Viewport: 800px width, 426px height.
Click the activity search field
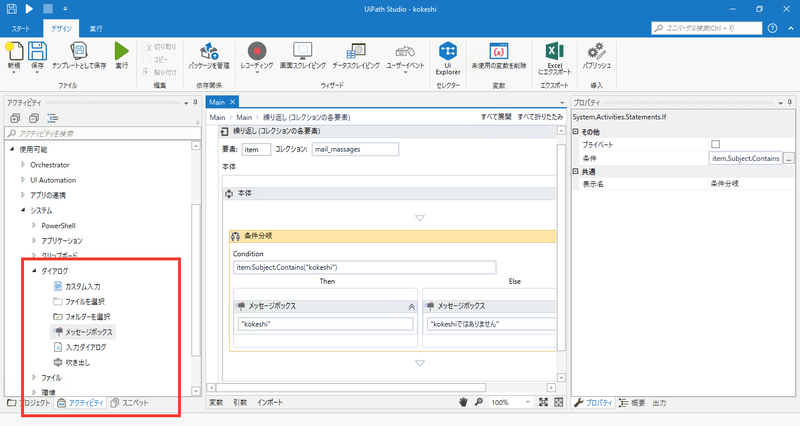[103, 133]
